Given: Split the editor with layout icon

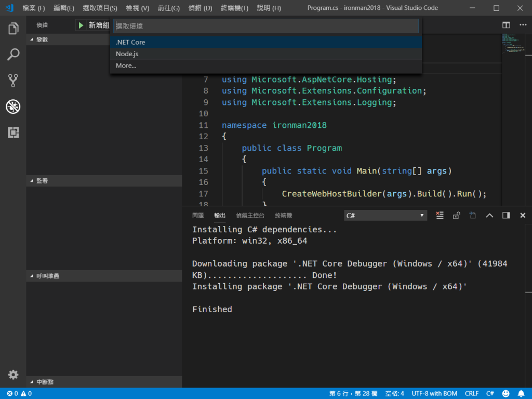Looking at the screenshot, I should point(506,25).
